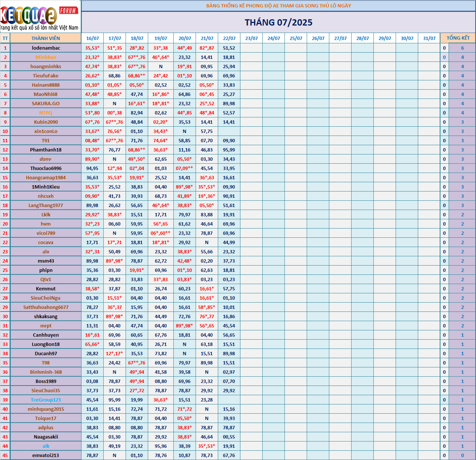Viewport: 476px width, 460px height.
Task: Click lodenambac's 21/07 cell 82*,87
Action: coord(207,48)
